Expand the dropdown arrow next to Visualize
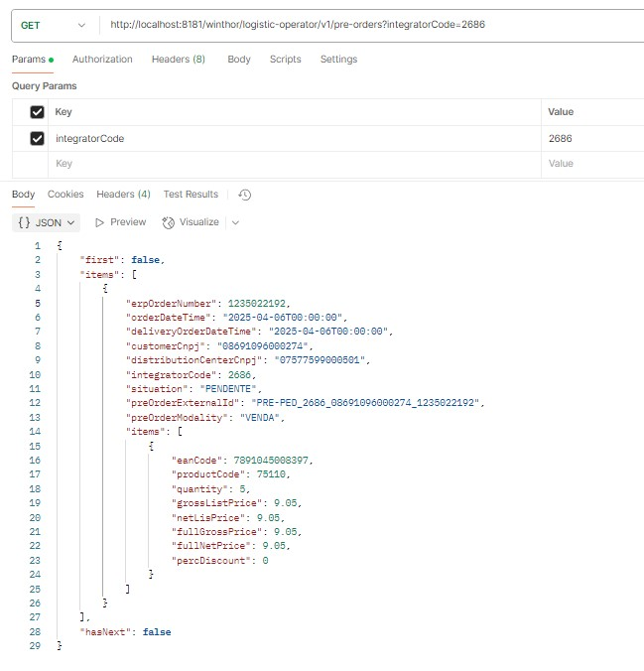Screen dimensions: 644x671 point(235,222)
